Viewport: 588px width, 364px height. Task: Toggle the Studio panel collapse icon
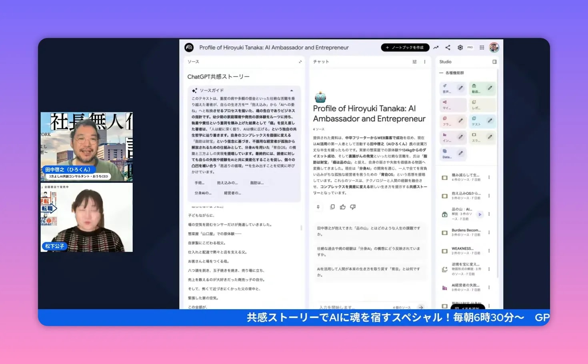click(x=494, y=62)
